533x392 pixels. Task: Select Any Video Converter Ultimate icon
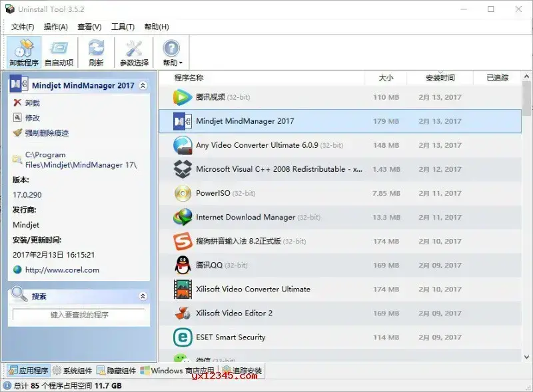[x=183, y=145]
